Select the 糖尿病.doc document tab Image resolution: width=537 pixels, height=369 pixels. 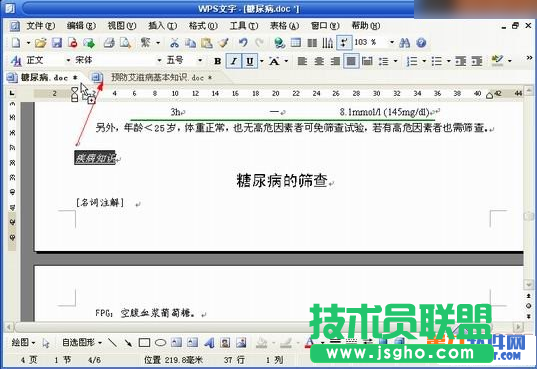pyautogui.click(x=45, y=77)
